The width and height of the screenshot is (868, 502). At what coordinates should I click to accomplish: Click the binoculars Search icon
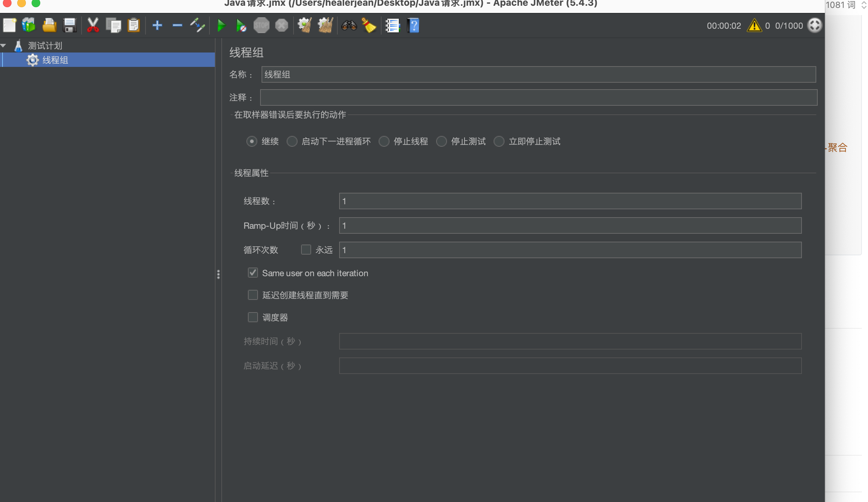[x=349, y=26]
